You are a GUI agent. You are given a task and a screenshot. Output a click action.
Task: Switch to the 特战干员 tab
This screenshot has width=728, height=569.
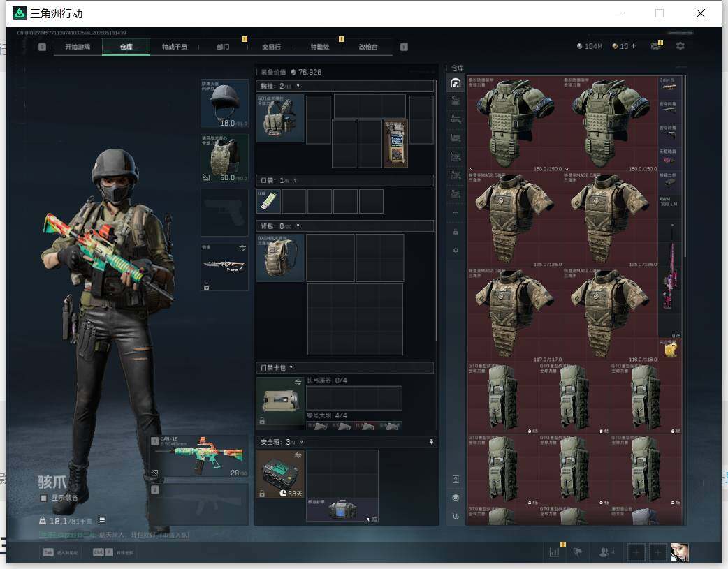click(x=175, y=47)
